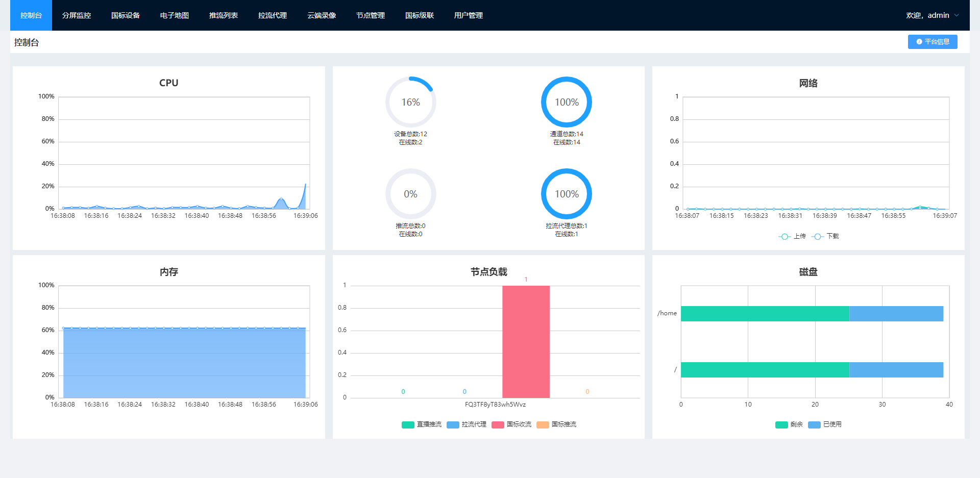Expand the admin user dropdown arrow
The height and width of the screenshot is (478, 980).
(x=957, y=15)
